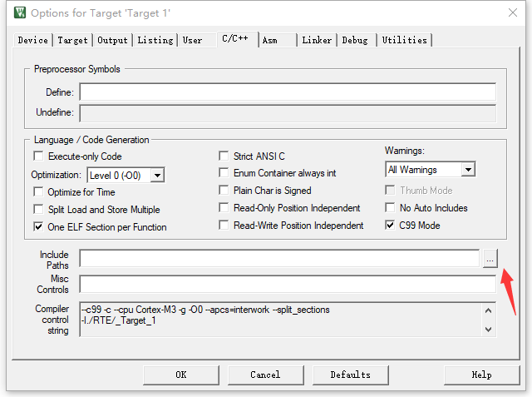Image resolution: width=532 pixels, height=397 pixels.
Task: Uncheck C99 Mode
Action: tap(390, 226)
